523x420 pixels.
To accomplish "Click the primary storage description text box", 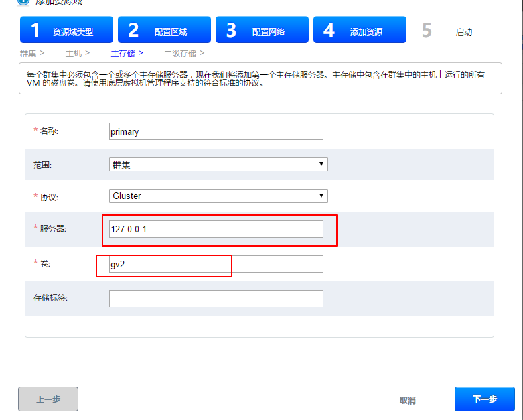I will [260, 79].
